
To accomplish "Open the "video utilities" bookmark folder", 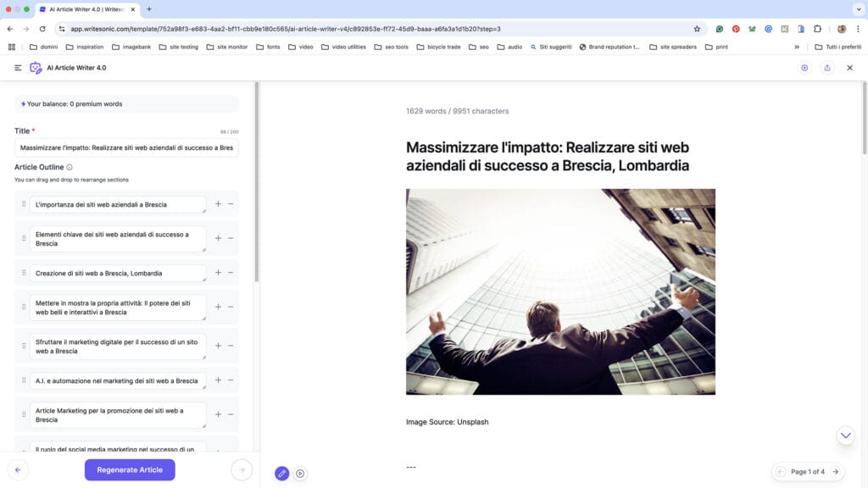I will pyautogui.click(x=343, y=47).
